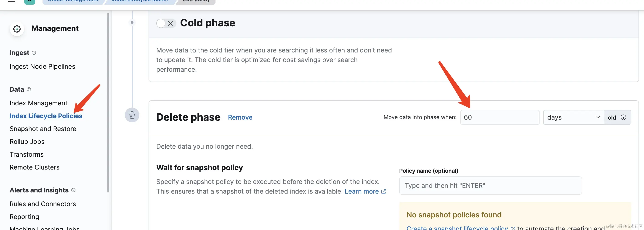Open Index Lifecycle Policies page
This screenshot has width=644, height=230.
click(x=46, y=116)
